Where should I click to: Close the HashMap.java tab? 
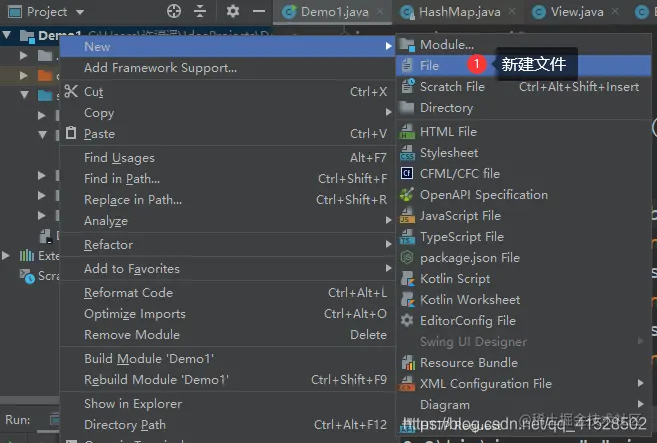point(512,12)
